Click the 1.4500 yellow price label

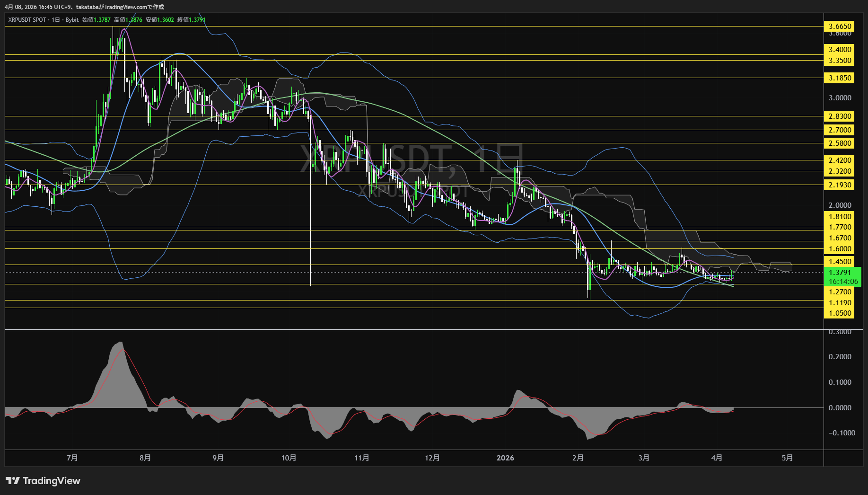840,262
